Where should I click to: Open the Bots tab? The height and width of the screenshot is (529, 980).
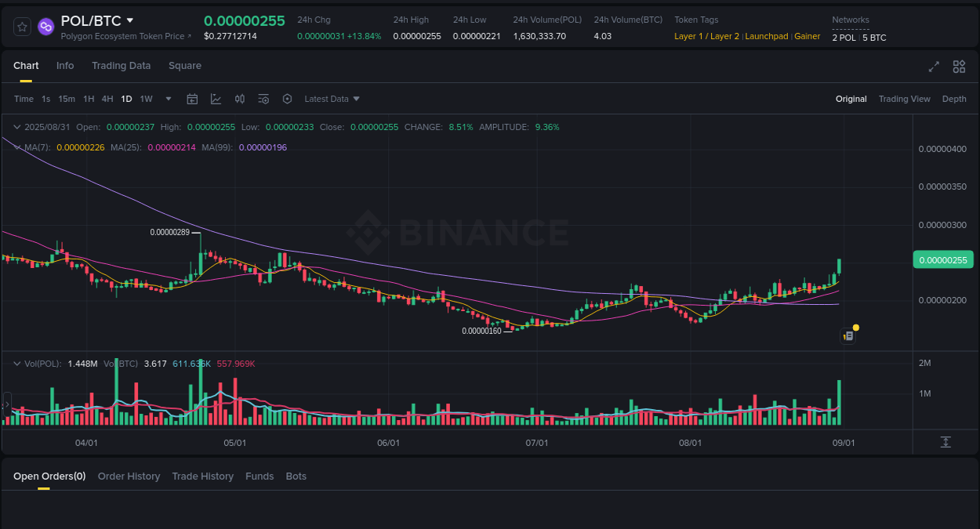pos(296,476)
